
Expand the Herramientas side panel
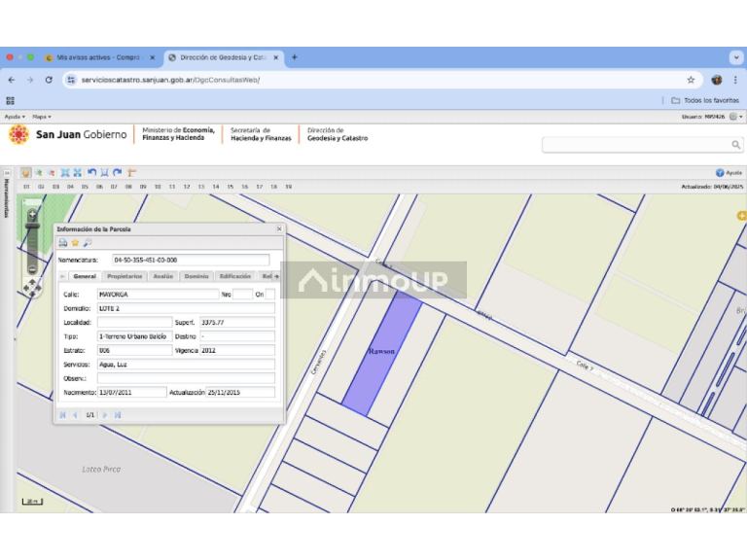coord(7,173)
